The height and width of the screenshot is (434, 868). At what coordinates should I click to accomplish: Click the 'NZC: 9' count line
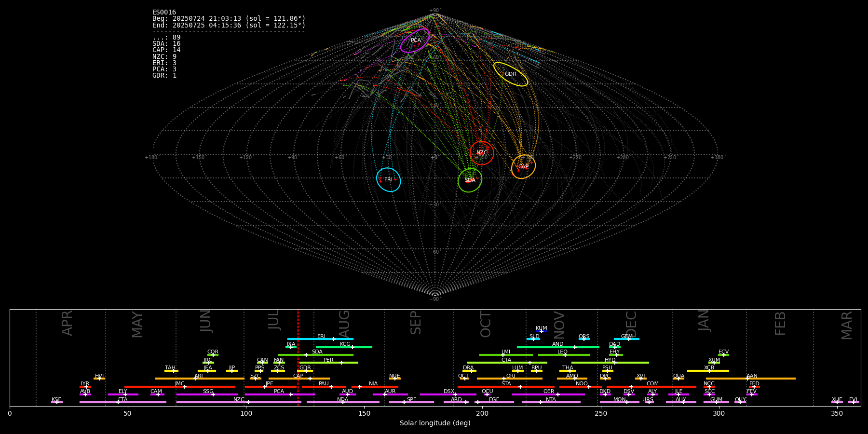[164, 56]
